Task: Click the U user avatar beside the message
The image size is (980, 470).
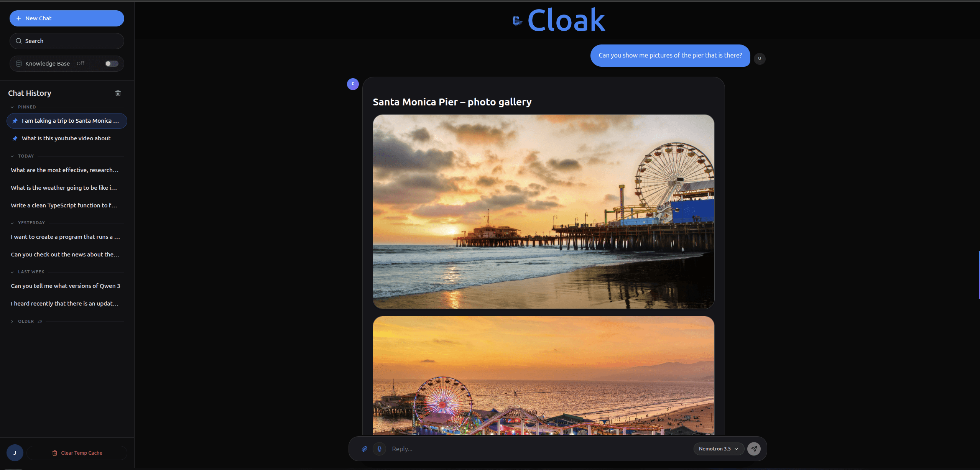Action: coord(760,59)
